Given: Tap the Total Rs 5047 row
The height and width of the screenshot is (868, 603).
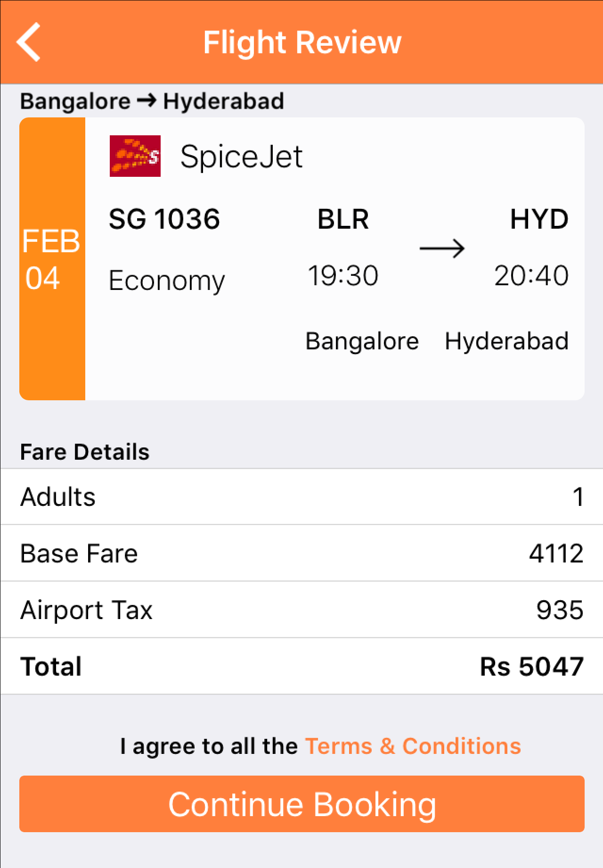Looking at the screenshot, I should [x=301, y=667].
